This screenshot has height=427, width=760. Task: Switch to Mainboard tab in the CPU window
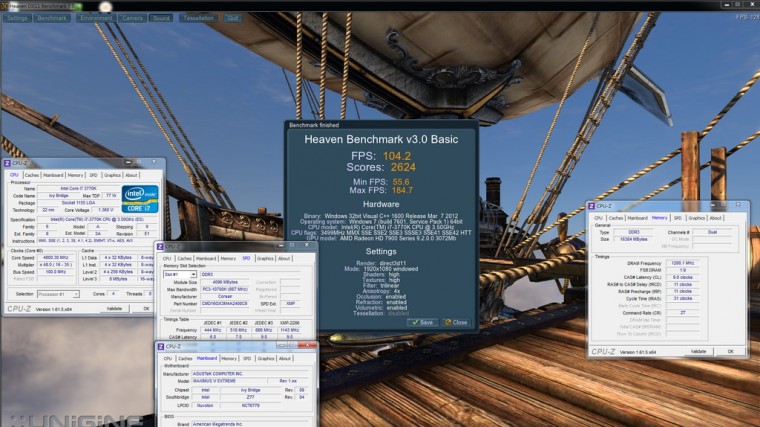(53, 175)
